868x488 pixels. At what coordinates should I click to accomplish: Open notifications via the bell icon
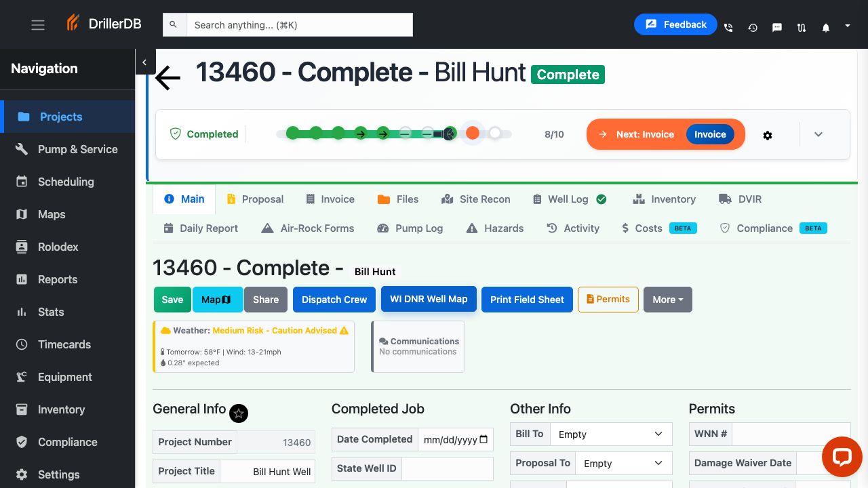pyautogui.click(x=826, y=26)
